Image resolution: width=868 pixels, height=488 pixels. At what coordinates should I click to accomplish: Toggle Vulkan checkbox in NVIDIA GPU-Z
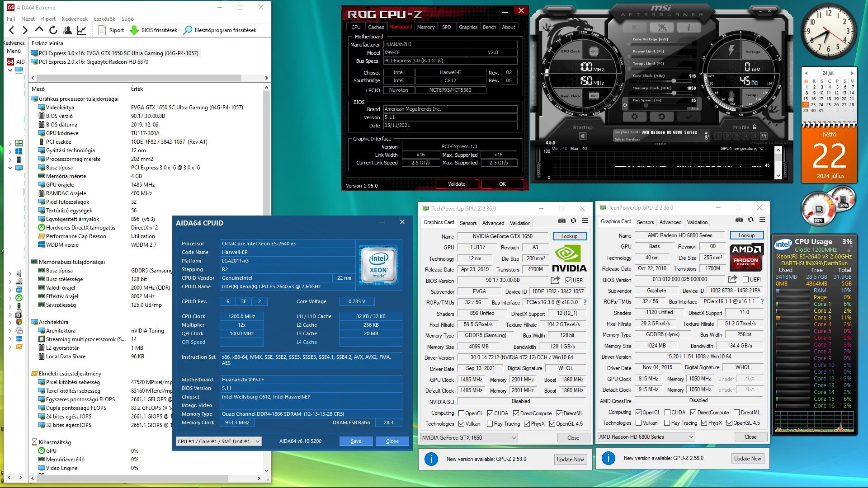click(x=462, y=424)
